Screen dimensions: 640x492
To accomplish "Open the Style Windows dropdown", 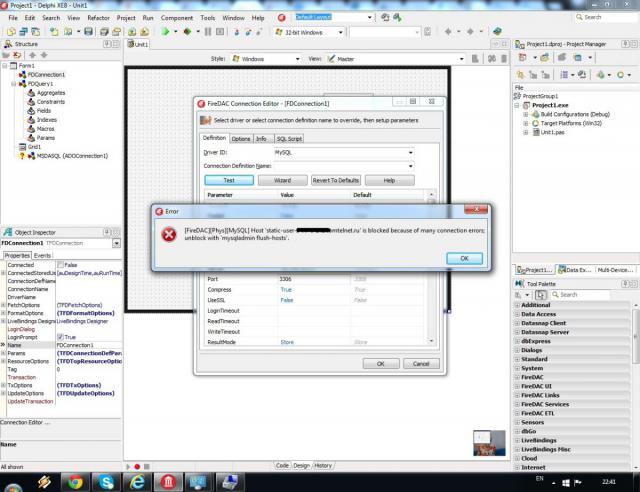I will [x=297, y=59].
